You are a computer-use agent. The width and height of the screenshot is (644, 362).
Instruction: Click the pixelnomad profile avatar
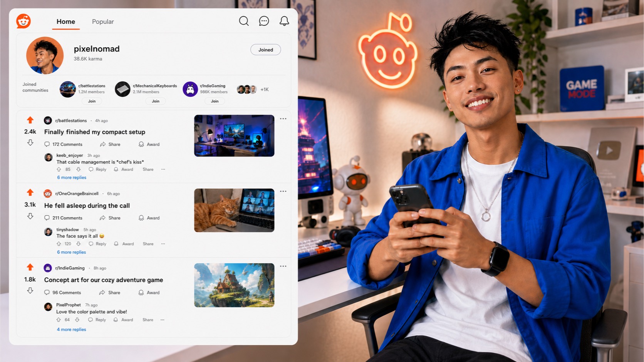click(45, 55)
